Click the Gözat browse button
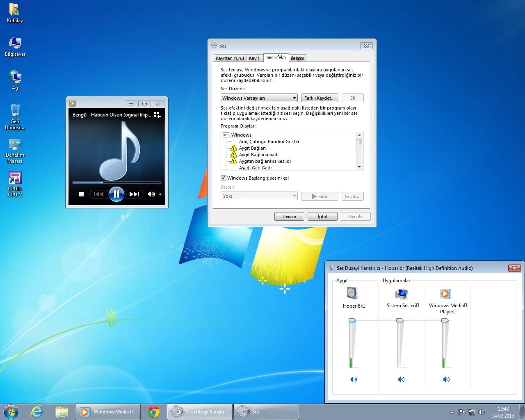This screenshot has width=525, height=420. pyautogui.click(x=353, y=196)
